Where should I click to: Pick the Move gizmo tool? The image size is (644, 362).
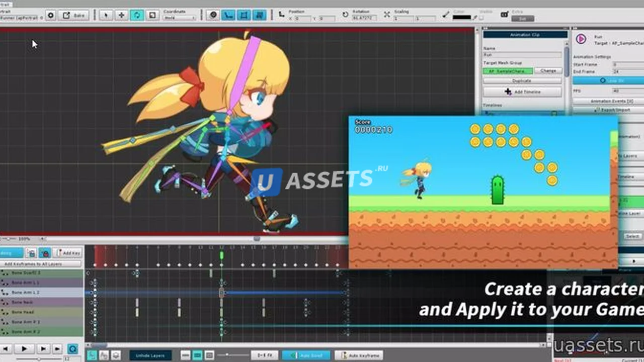(121, 15)
